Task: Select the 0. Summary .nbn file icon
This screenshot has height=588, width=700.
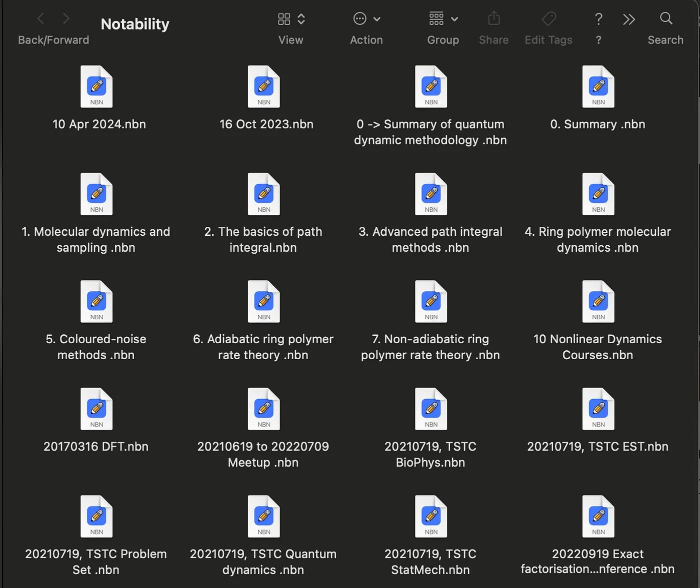Action: point(598,87)
